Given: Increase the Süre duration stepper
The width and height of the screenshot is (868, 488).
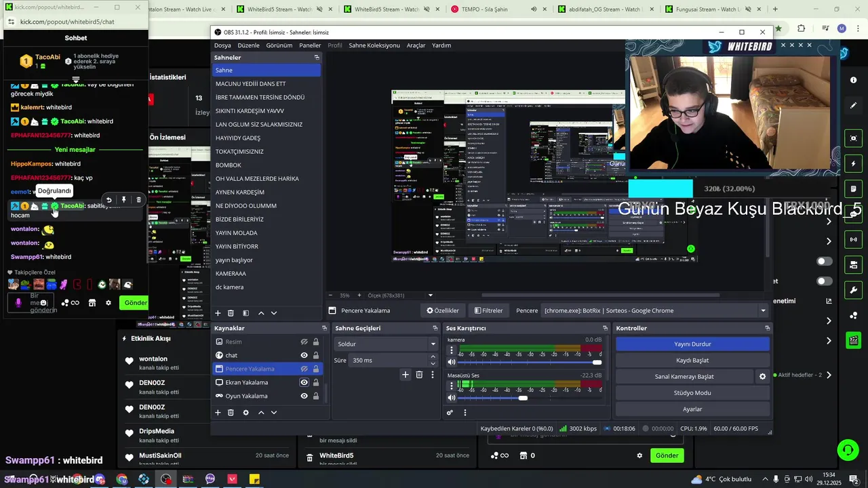Looking at the screenshot, I should click(x=434, y=358).
